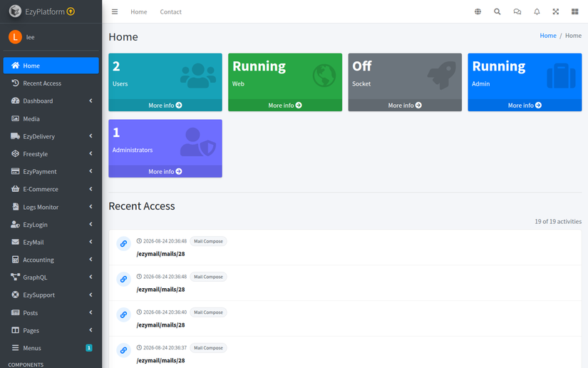588x368 pixels.
Task: Click More info on Administrators card
Action: tap(165, 171)
